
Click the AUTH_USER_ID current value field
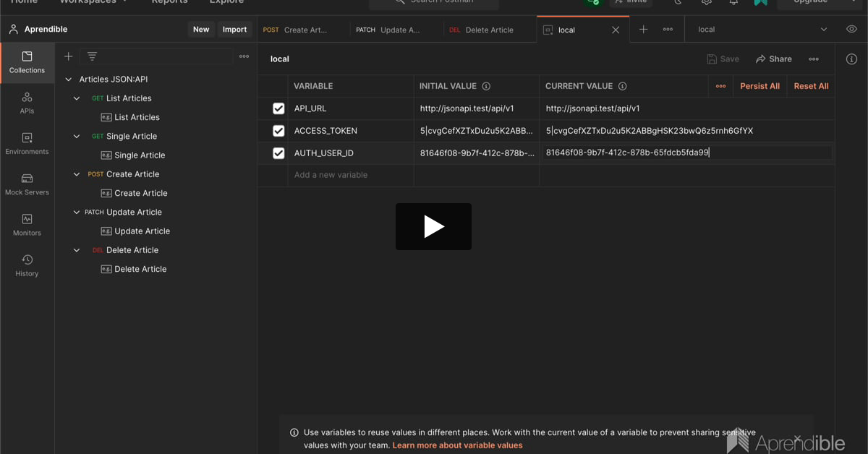(687, 153)
